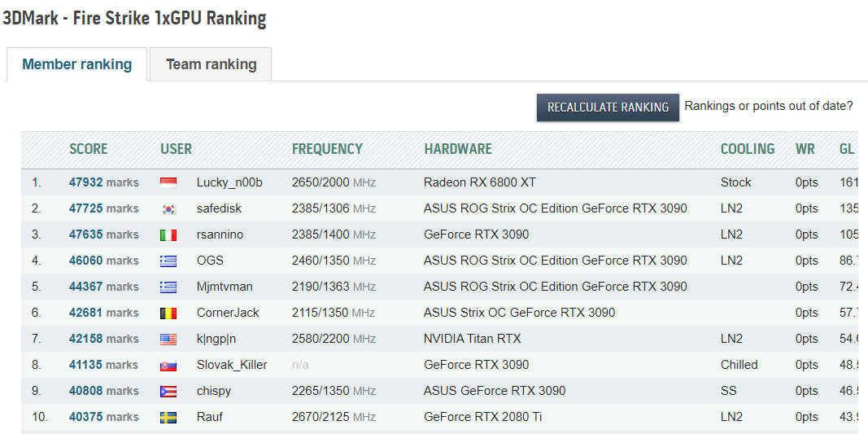Open chispy's user profile

tap(213, 391)
